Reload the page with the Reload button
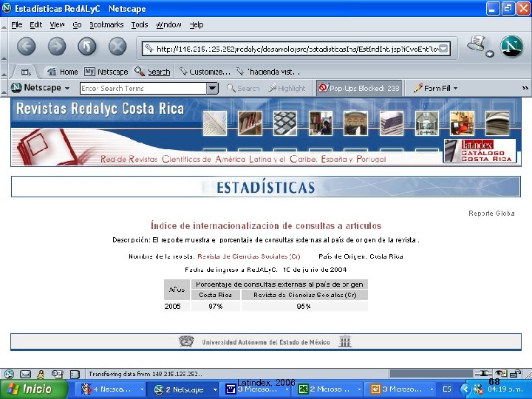This screenshot has width=532, height=399. tap(87, 47)
